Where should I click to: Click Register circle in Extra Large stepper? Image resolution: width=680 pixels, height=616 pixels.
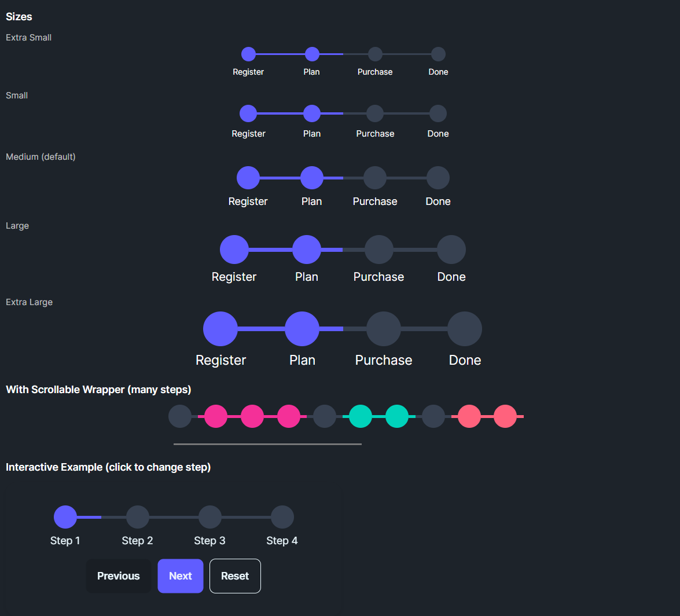220,329
